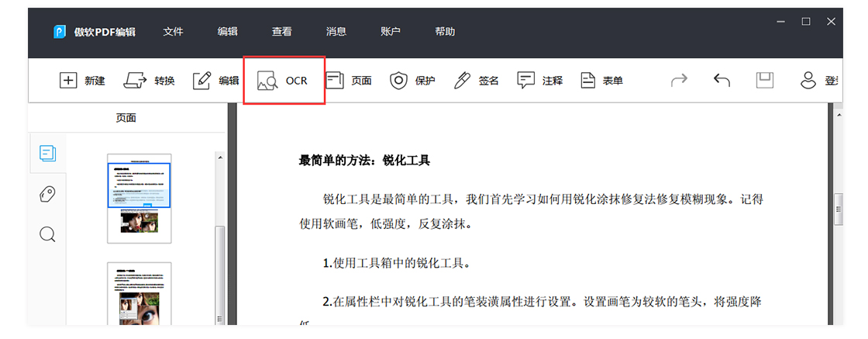This screenshot has height=339, width=868.
Task: Select the first page thumbnail
Action: [139, 199]
